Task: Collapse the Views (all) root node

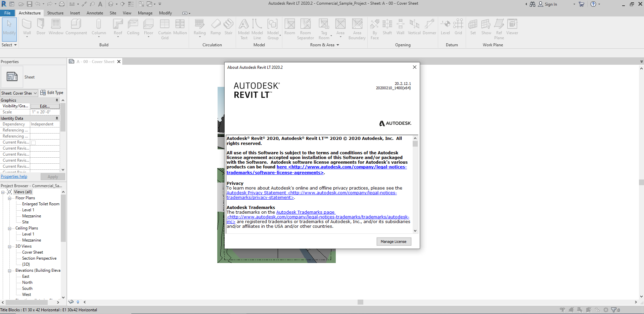Action: 3,192
